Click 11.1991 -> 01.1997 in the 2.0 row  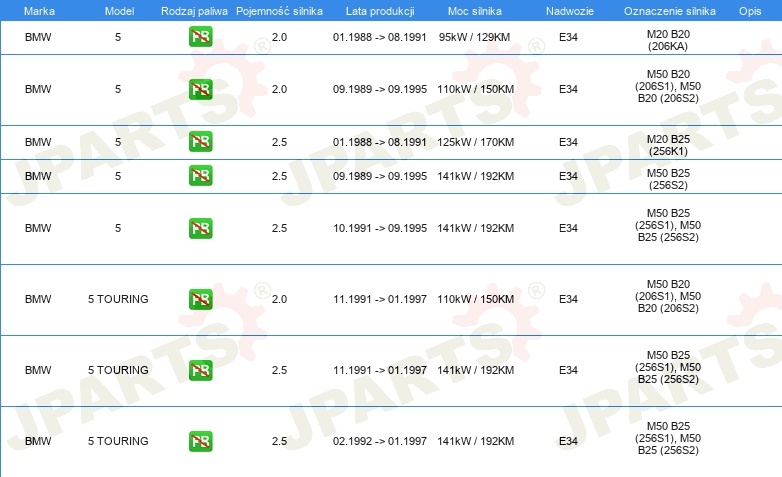click(x=380, y=299)
